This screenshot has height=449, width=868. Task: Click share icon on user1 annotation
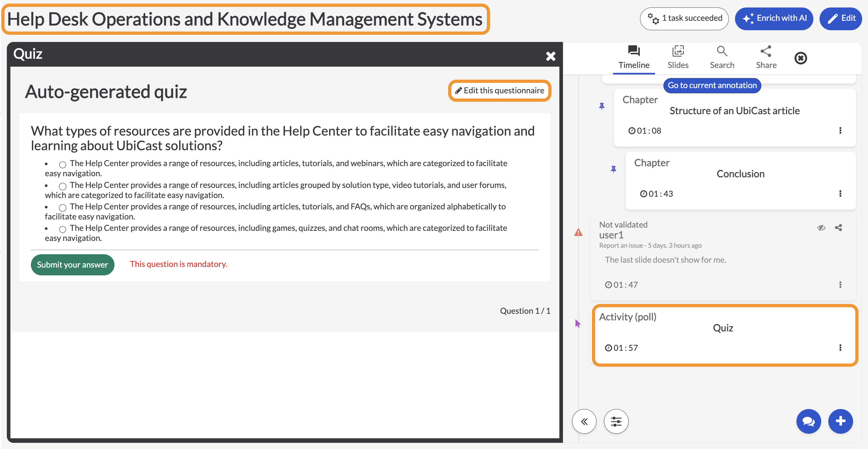pyautogui.click(x=838, y=228)
